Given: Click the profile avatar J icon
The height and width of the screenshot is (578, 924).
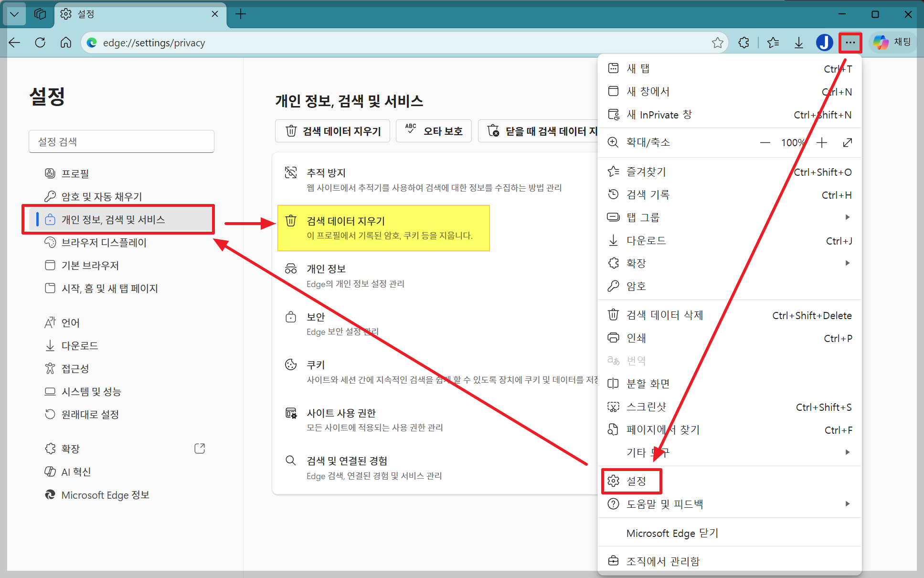Looking at the screenshot, I should pos(824,43).
